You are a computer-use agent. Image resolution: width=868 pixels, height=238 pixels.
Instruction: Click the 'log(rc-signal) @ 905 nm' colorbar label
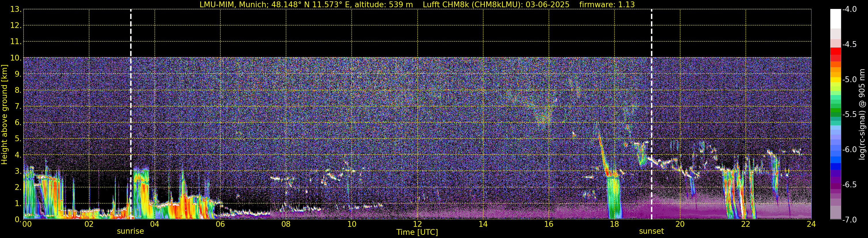(862, 114)
